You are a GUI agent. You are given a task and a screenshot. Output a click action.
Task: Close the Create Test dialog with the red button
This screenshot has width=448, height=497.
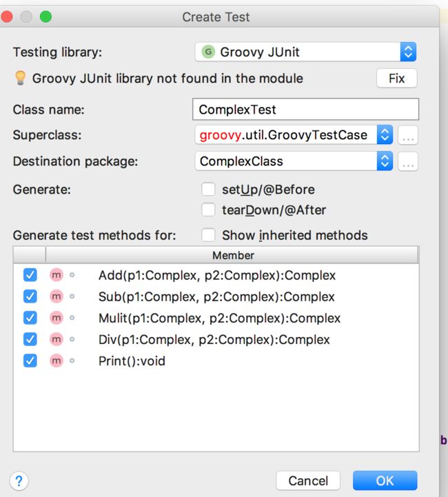(6, 17)
